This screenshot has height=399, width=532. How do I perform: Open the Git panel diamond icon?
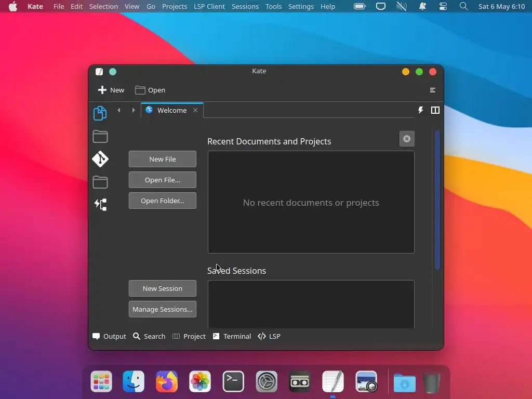tap(100, 159)
